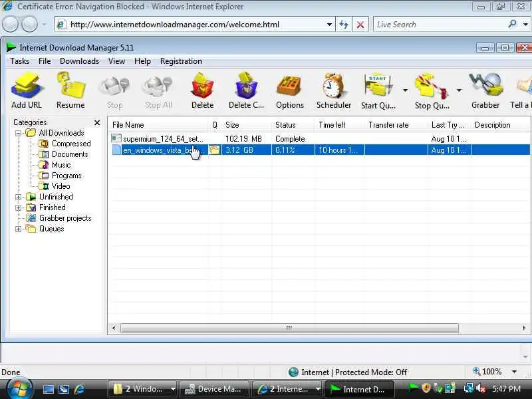This screenshot has height=399, width=532.
Task: Sort by Status column header
Action: click(x=293, y=125)
